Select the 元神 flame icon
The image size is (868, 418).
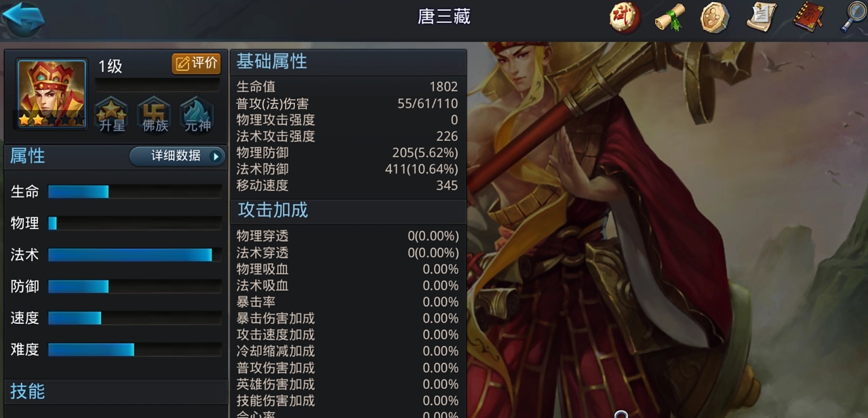197,114
